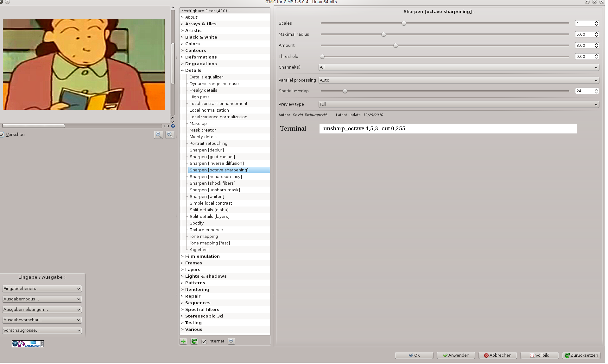Click the Maximal radius slider handle
608x364 pixels.
(383, 34)
